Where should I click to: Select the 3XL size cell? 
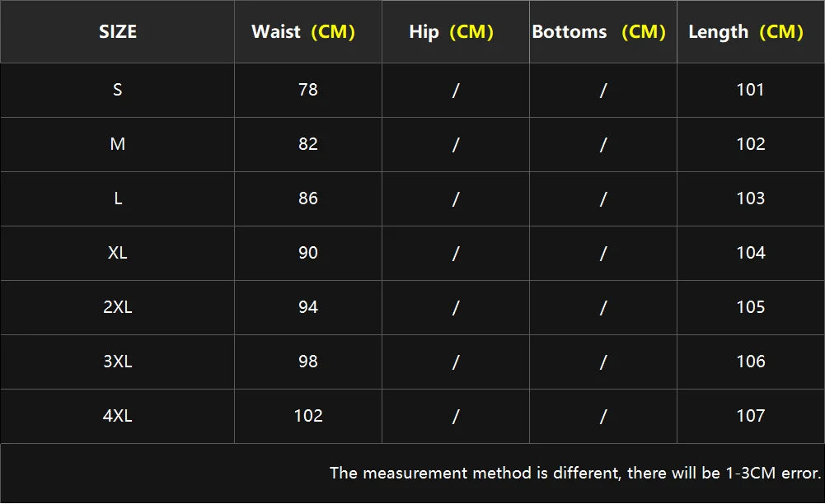[118, 362]
